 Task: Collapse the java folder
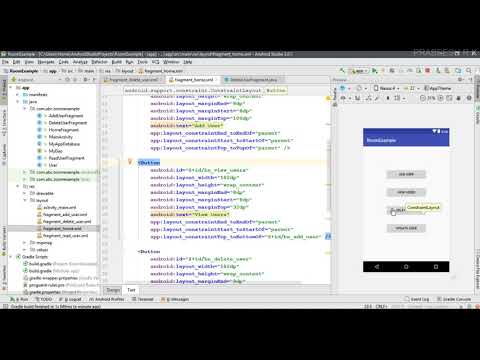18,102
